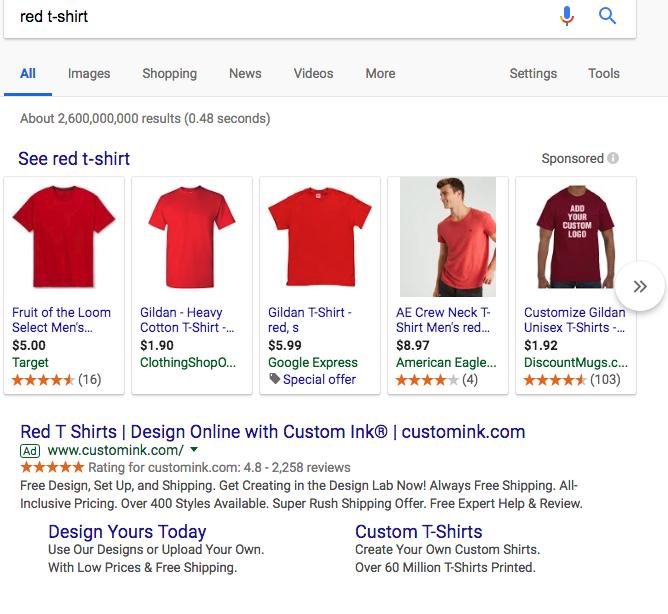Click the microphone voice search icon
Image resolution: width=668 pixels, height=614 pixels.
567,16
